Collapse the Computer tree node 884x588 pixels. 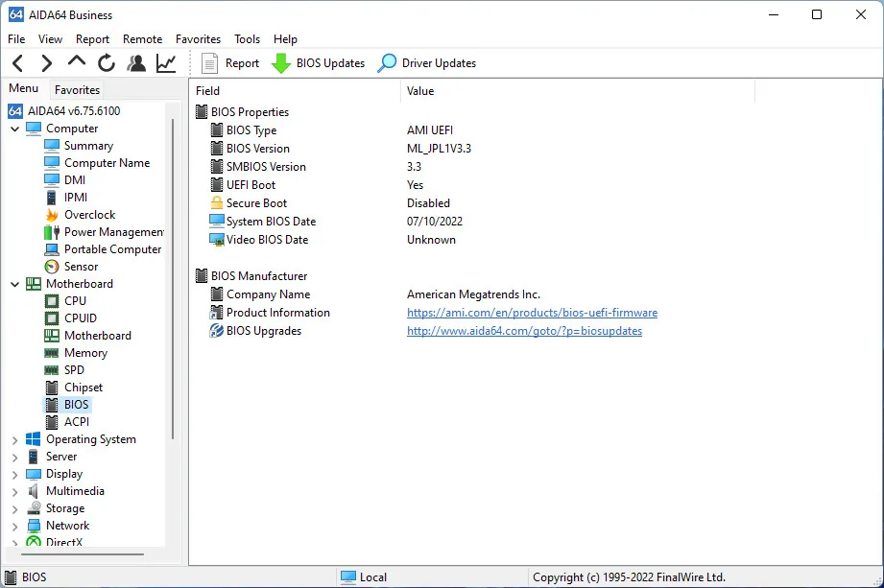point(14,129)
